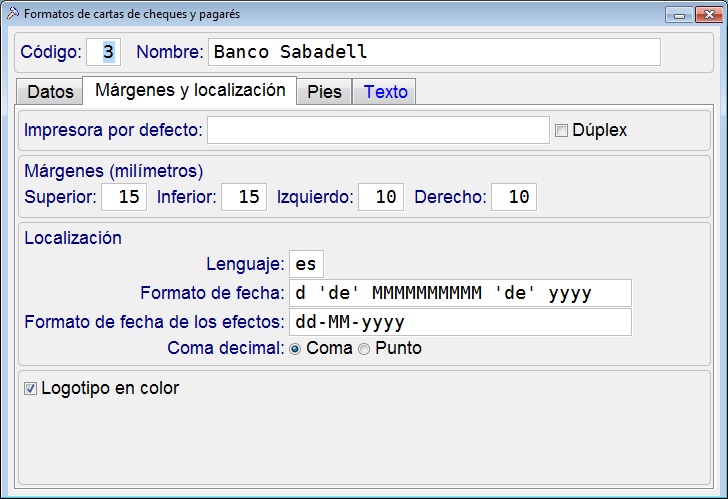This screenshot has height=499, width=728.
Task: Click the application icon in the title bar
Action: (12, 15)
